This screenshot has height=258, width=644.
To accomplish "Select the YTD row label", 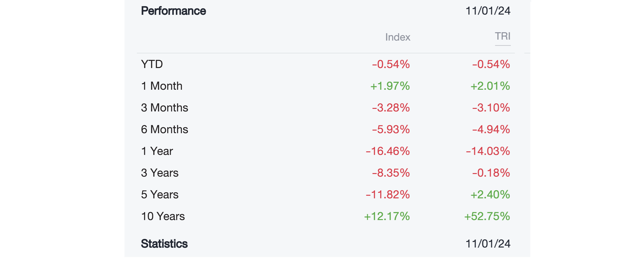I will point(151,64).
